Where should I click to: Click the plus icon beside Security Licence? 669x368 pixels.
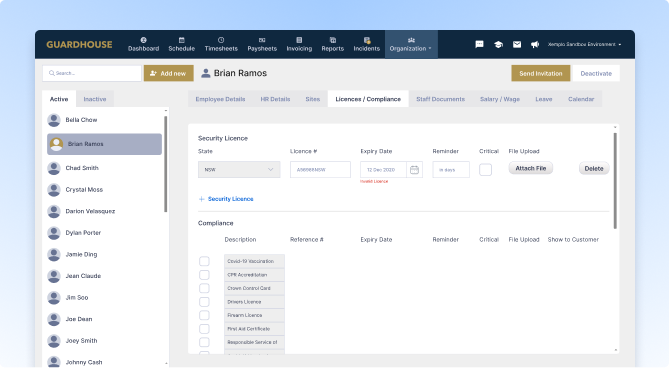pos(201,199)
